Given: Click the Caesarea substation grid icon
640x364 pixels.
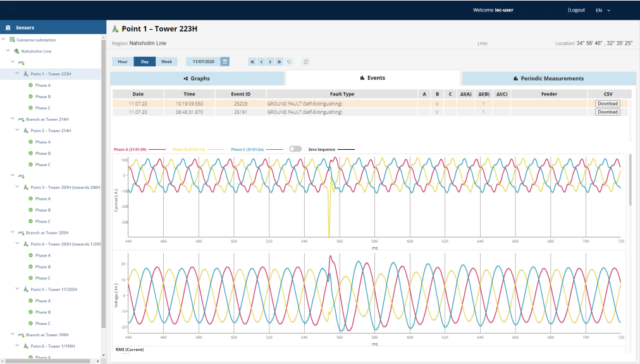Looking at the screenshot, I should point(12,40).
